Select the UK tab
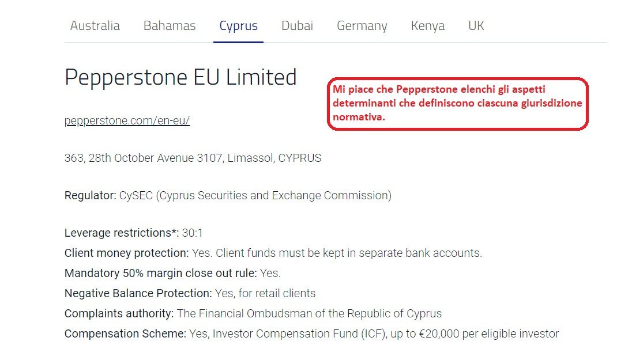The height and width of the screenshot is (364, 632). pos(476,25)
